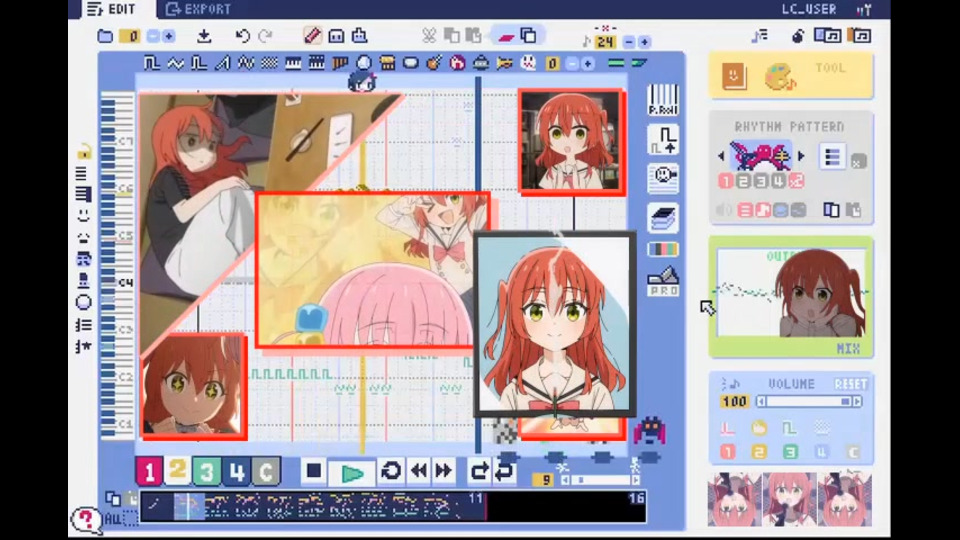This screenshot has width=960, height=540.
Task: Switch to the EXPORT tab
Action: coord(198,9)
